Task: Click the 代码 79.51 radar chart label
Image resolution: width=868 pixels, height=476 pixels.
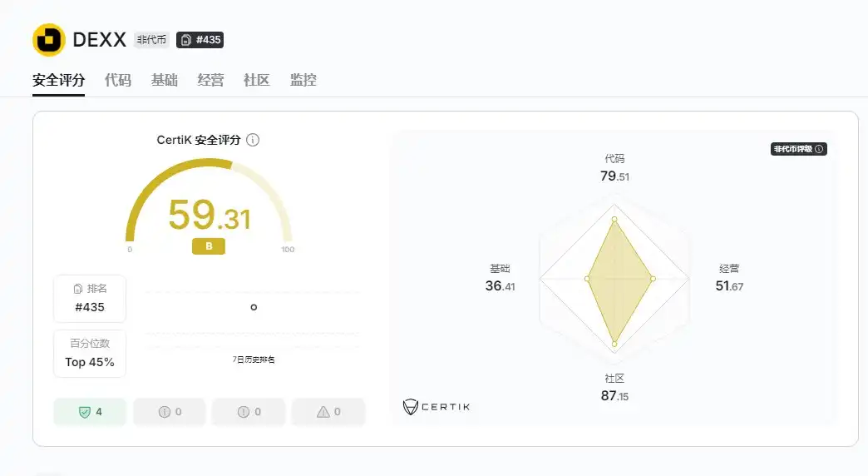Action: click(x=614, y=168)
